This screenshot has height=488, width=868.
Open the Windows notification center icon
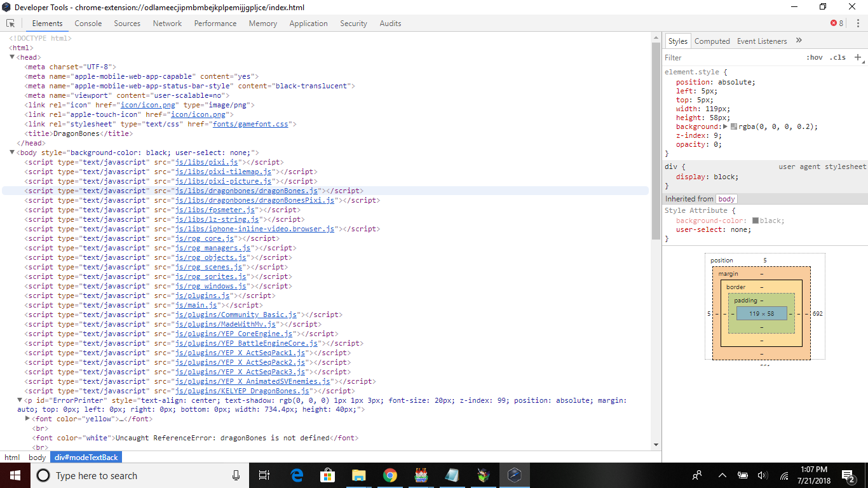(x=848, y=475)
